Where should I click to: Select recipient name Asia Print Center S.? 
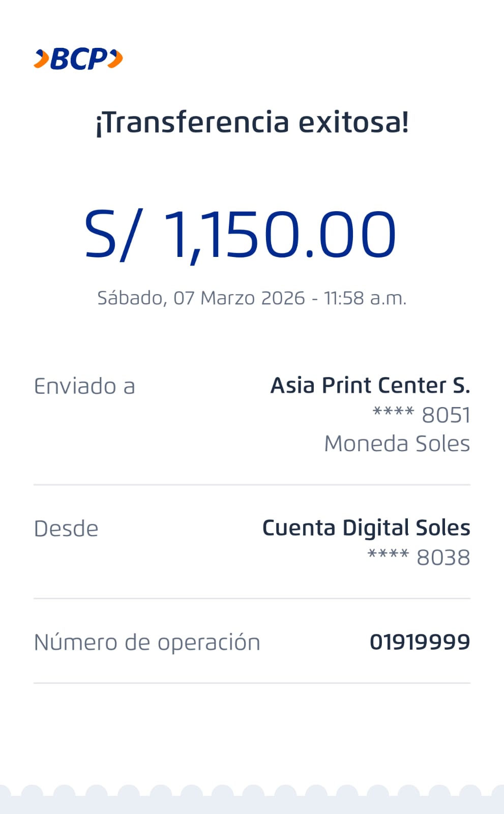[370, 386]
